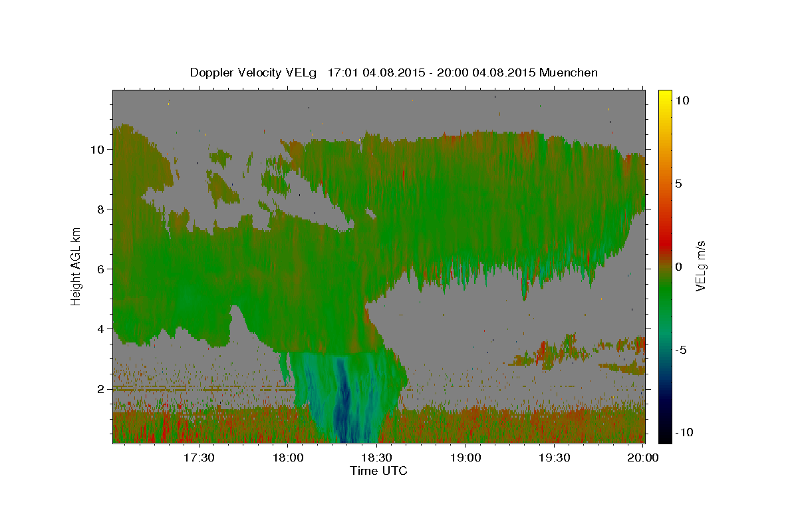Click the colorbar label '0'
798x532 pixels.
pyautogui.click(x=678, y=267)
